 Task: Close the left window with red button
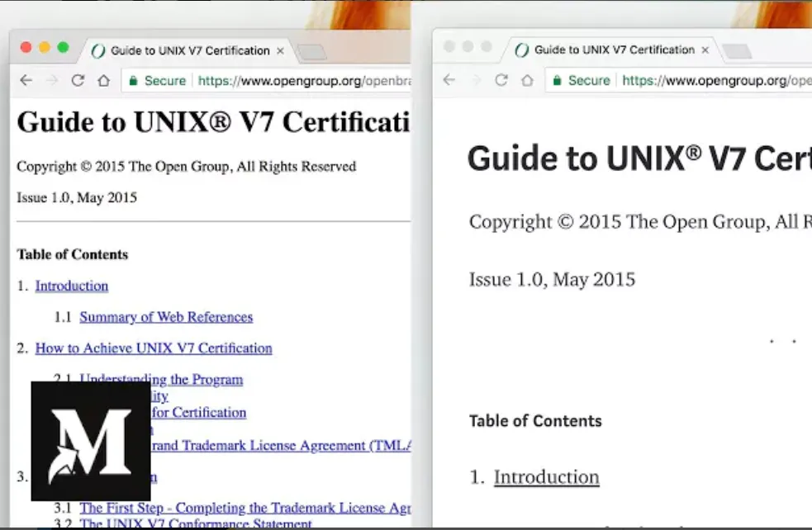(x=26, y=48)
